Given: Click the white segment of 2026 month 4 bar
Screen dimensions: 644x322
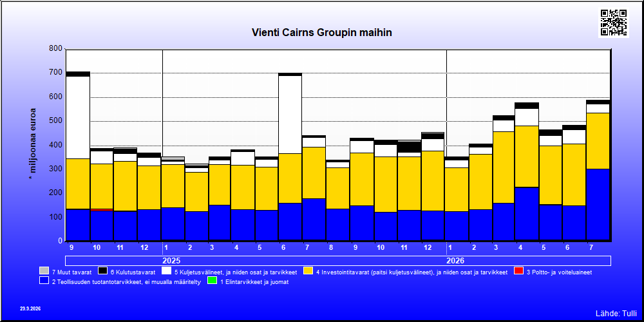Looking at the screenshot, I should pyautogui.click(x=527, y=117).
